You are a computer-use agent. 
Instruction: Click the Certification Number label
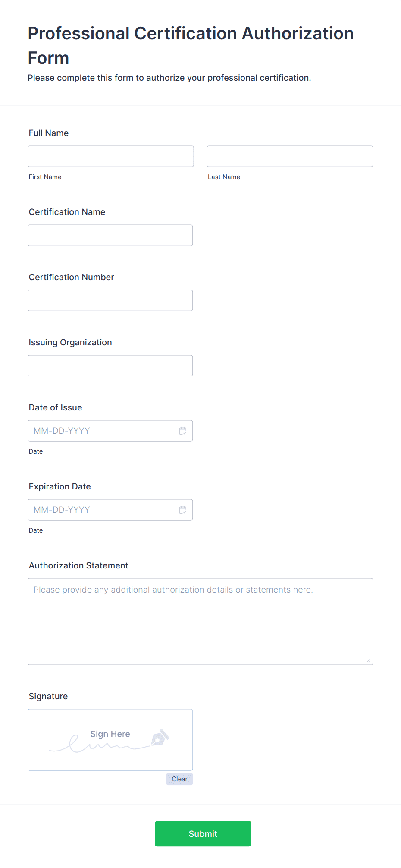tap(72, 277)
